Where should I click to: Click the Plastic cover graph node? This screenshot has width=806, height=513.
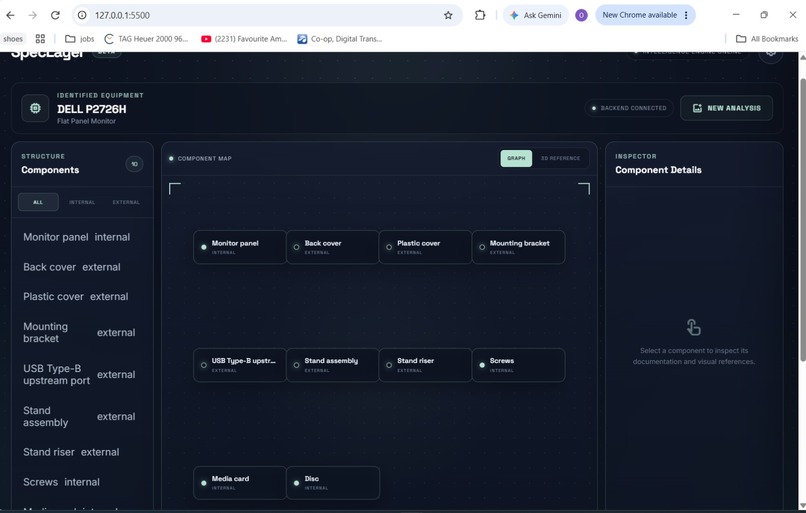425,247
